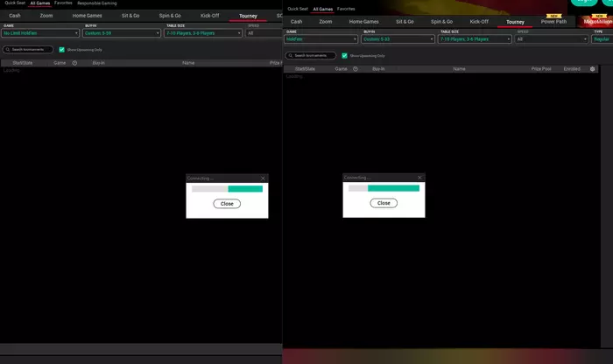The height and width of the screenshot is (364, 613).
Task: Select Tourney tab in right window
Action: (x=515, y=22)
